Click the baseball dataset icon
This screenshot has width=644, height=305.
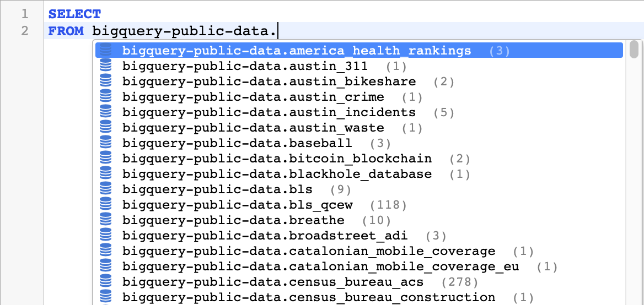point(105,143)
